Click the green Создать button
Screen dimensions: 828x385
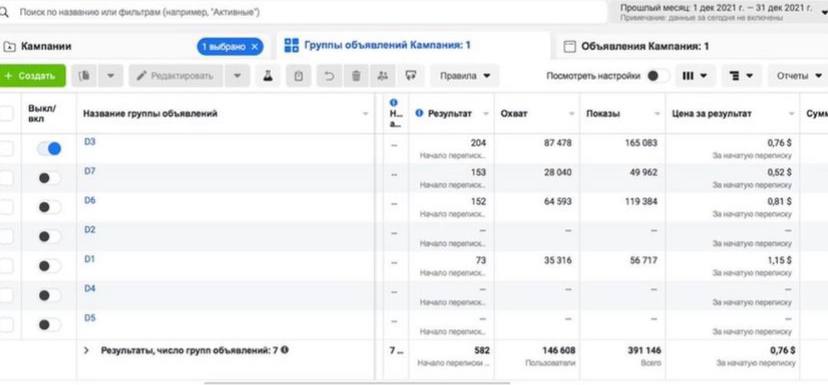click(x=32, y=76)
